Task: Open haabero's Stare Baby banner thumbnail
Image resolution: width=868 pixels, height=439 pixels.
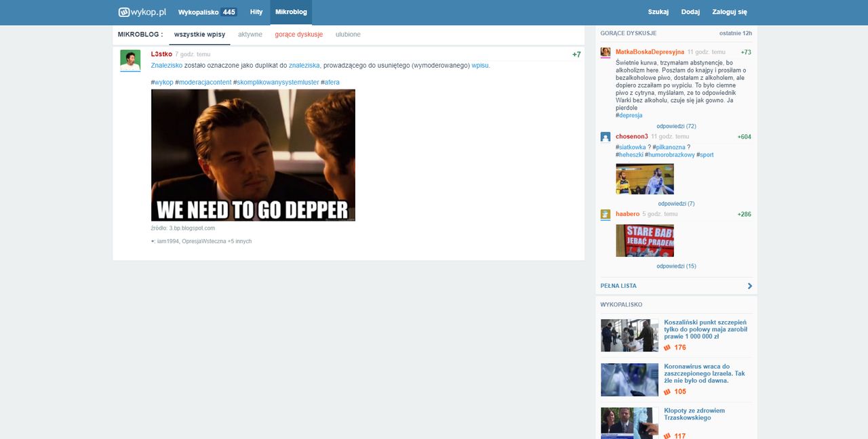Action: coord(645,241)
